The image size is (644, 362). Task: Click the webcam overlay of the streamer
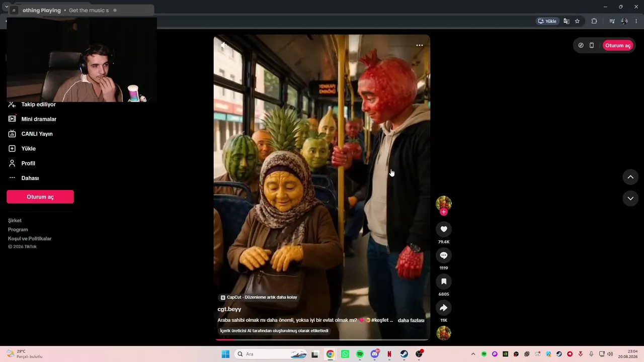82,59
